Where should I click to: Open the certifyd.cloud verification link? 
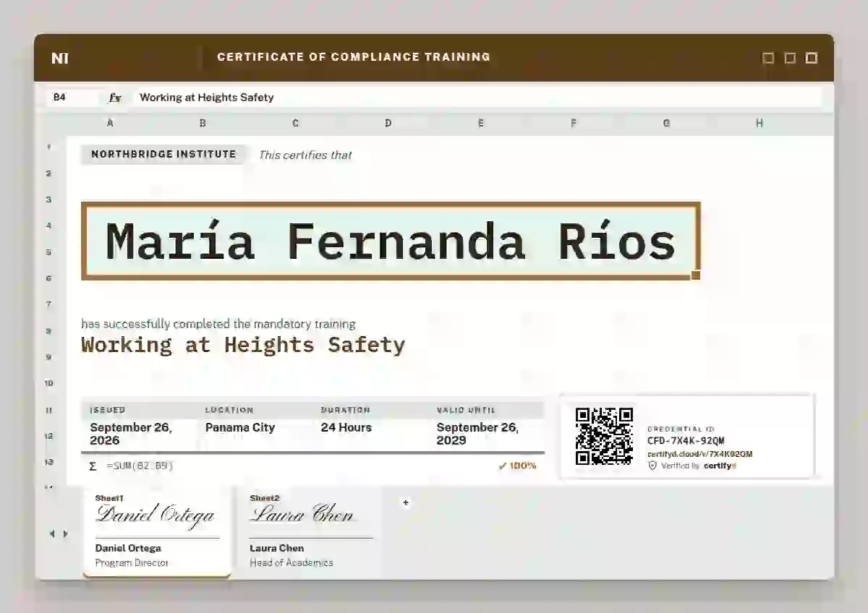click(699, 454)
